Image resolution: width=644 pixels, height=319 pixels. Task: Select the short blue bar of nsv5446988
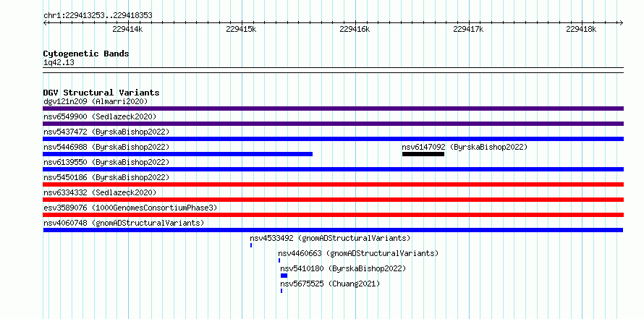point(178,154)
